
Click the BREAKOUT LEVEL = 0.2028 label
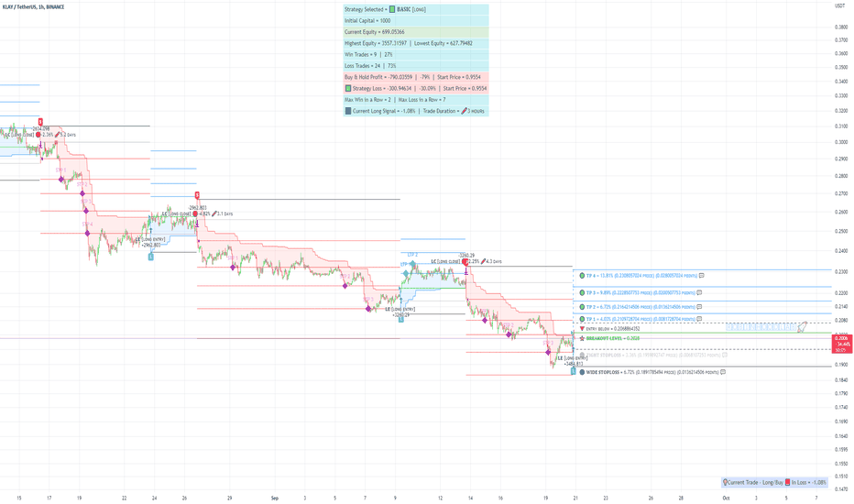coord(613,338)
